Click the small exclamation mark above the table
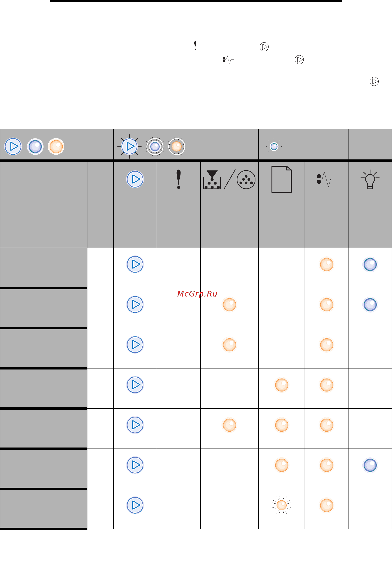 point(195,46)
